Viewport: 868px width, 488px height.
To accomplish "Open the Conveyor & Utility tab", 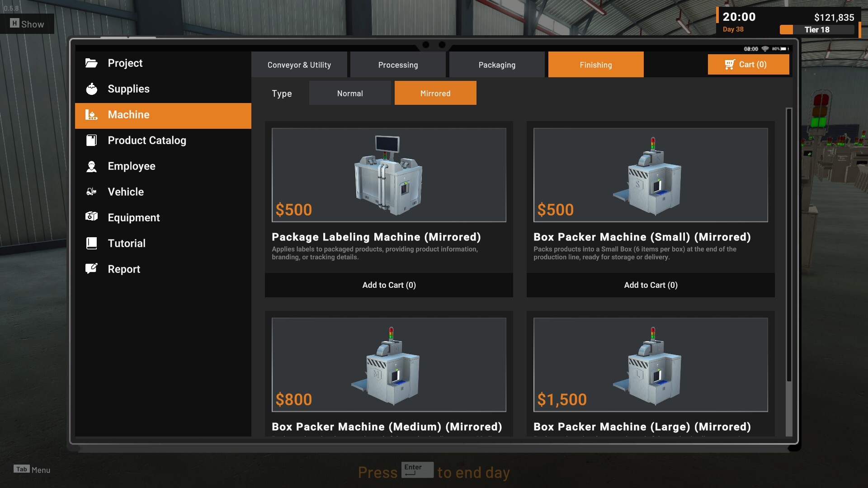I will (x=299, y=65).
